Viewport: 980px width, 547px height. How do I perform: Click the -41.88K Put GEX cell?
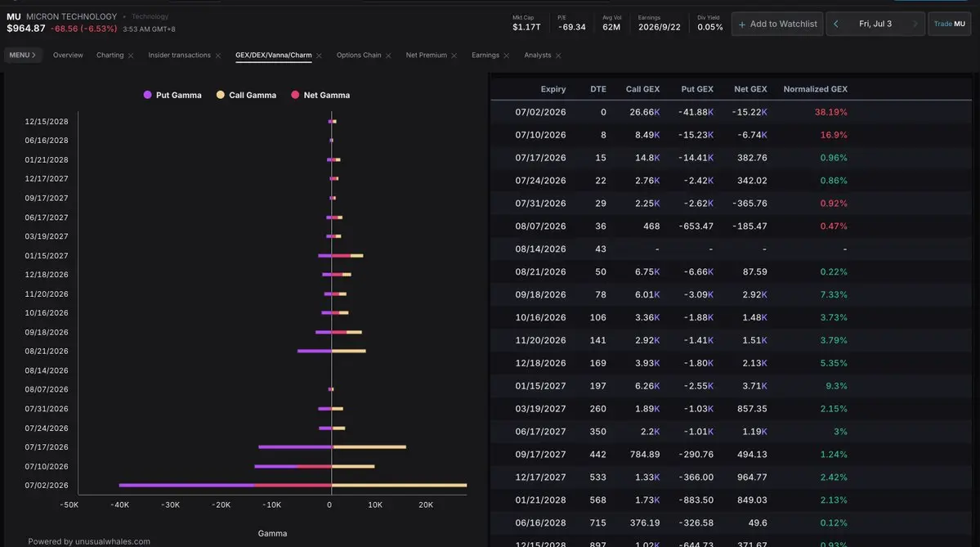(696, 113)
